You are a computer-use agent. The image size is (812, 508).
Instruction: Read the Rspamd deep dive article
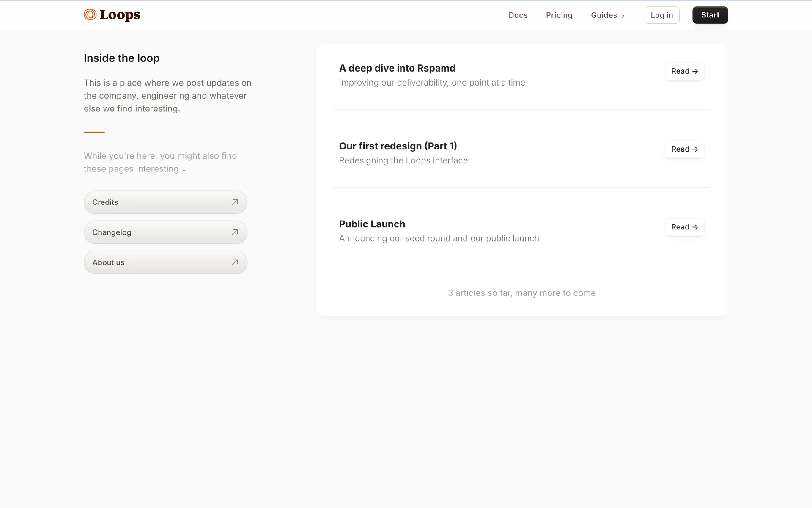coord(684,71)
